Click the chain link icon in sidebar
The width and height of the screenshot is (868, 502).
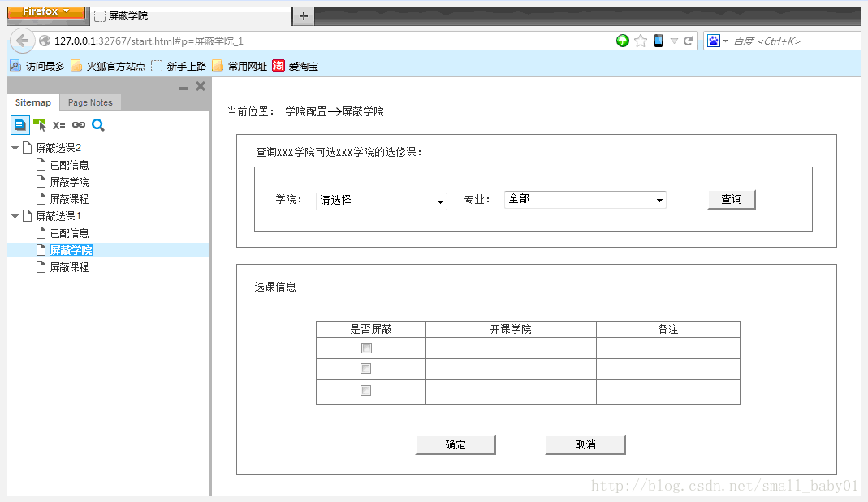click(x=79, y=124)
